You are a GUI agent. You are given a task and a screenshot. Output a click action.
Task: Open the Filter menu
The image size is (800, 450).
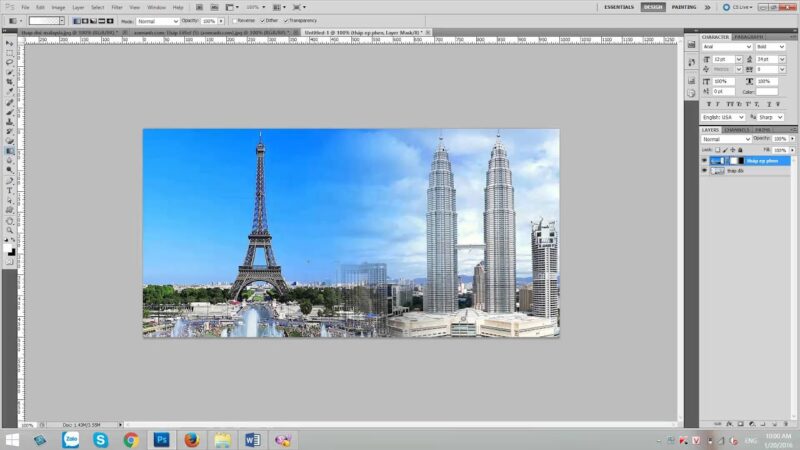pyautogui.click(x=117, y=8)
